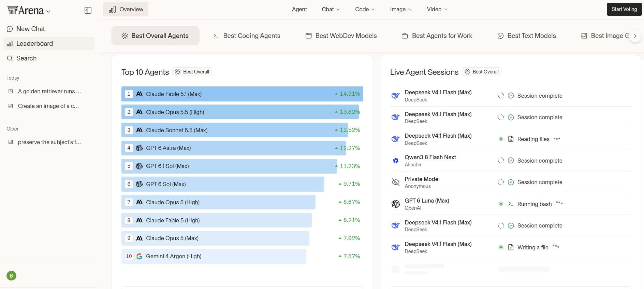Open chat 'A golden retriever runs ...'
The height and width of the screenshot is (289, 644).
(49, 92)
